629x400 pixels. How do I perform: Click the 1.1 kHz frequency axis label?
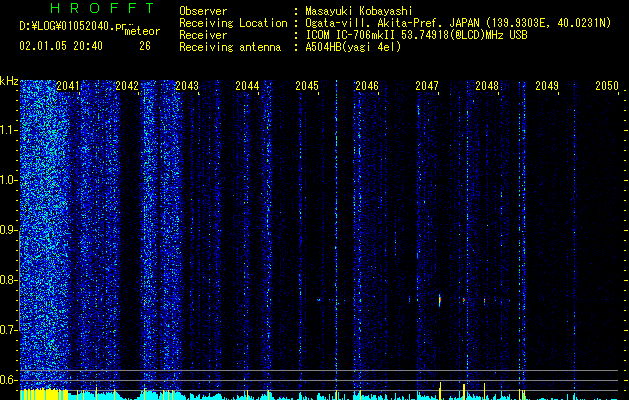pos(7,130)
